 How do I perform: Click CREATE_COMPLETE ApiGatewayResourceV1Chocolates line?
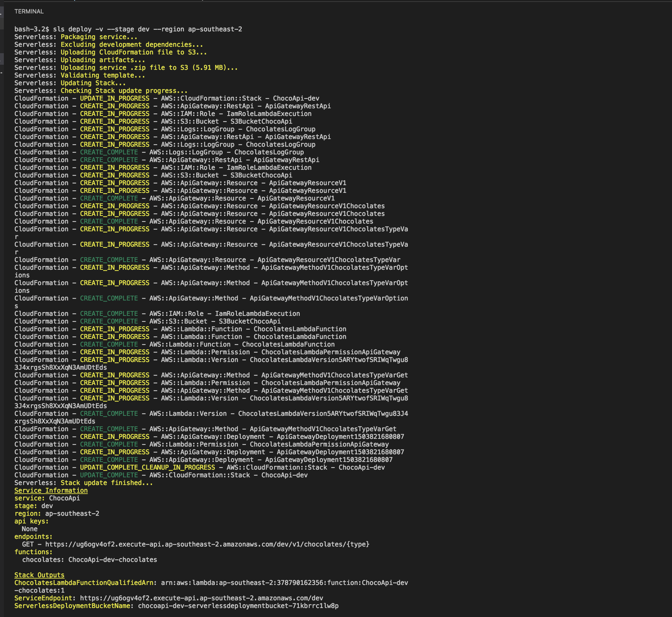194,221
